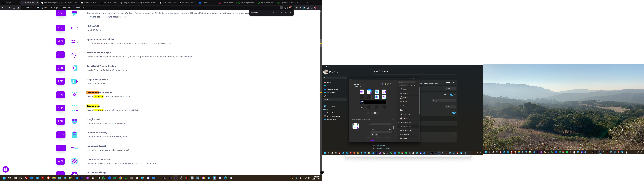Viewport: 644px width, 181px height.
Task: Select 'Windows Update' in Settings sidebar
Action: point(335,119)
